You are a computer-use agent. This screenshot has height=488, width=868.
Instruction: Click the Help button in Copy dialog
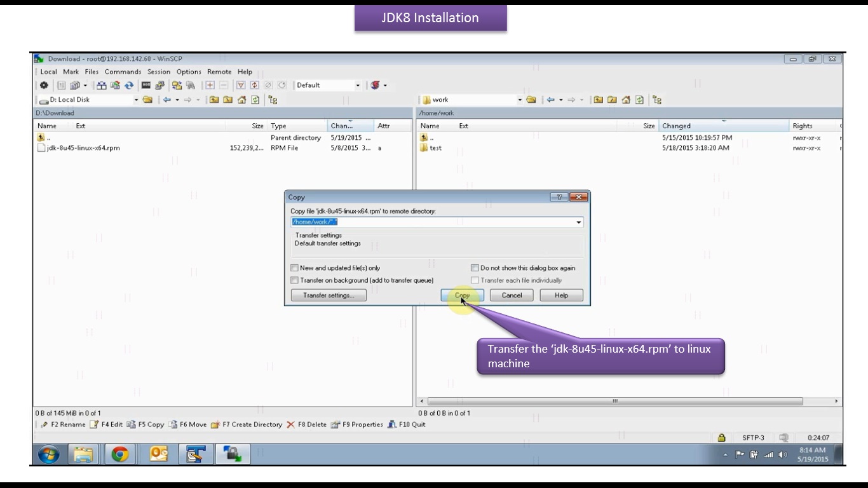point(562,295)
